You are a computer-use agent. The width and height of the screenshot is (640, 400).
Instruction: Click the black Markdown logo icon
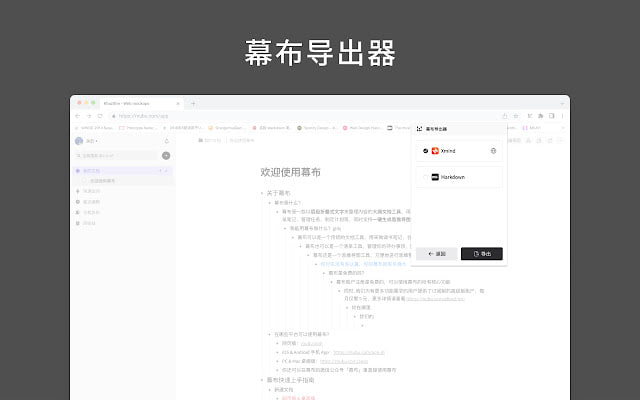[x=436, y=177]
